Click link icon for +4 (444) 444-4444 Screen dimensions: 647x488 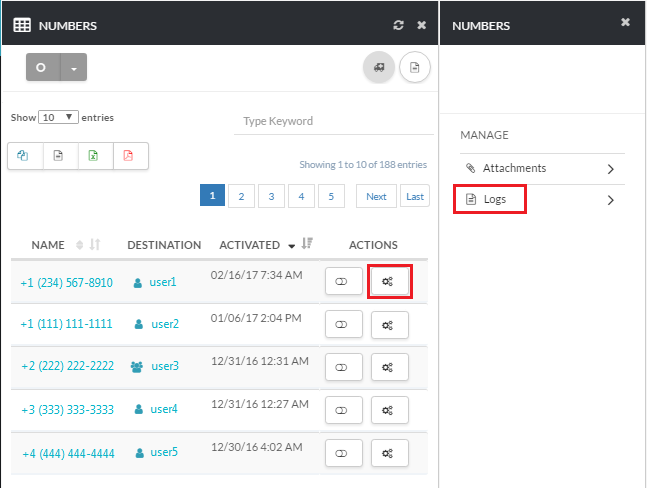point(342,453)
